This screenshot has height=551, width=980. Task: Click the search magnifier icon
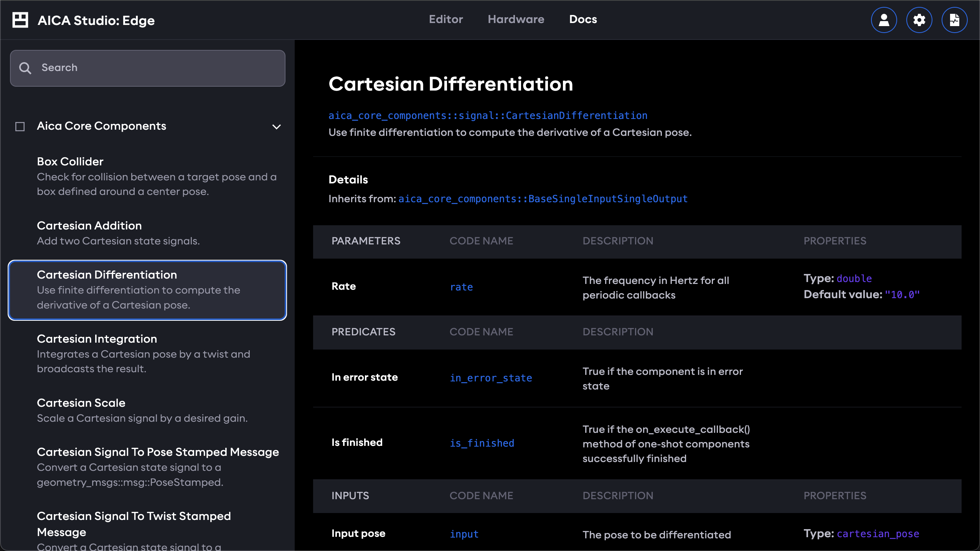click(x=25, y=68)
